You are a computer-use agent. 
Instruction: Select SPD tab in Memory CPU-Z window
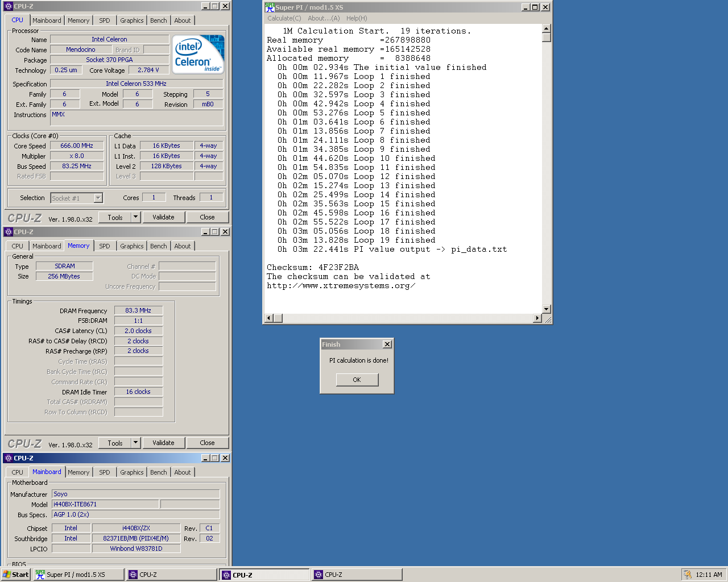[105, 246]
